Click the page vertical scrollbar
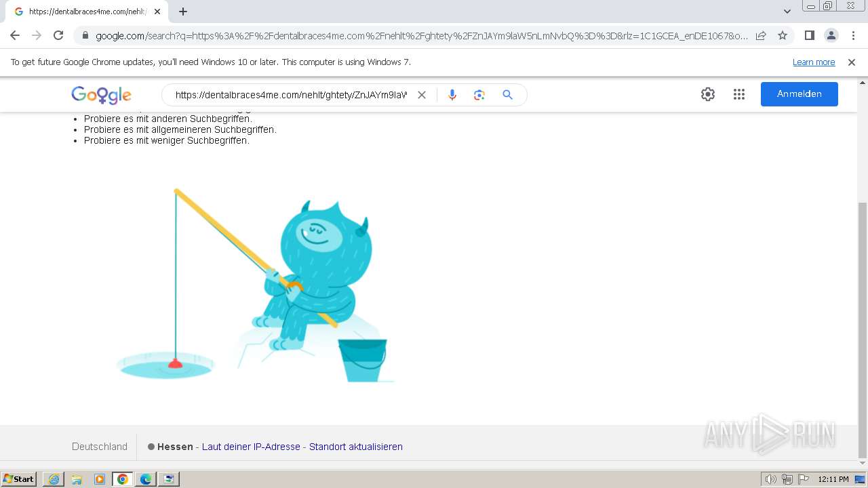 coord(863,330)
